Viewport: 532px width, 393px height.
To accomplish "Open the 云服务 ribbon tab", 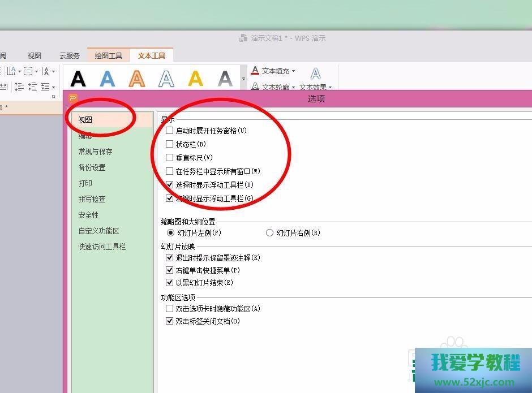I will [x=70, y=55].
